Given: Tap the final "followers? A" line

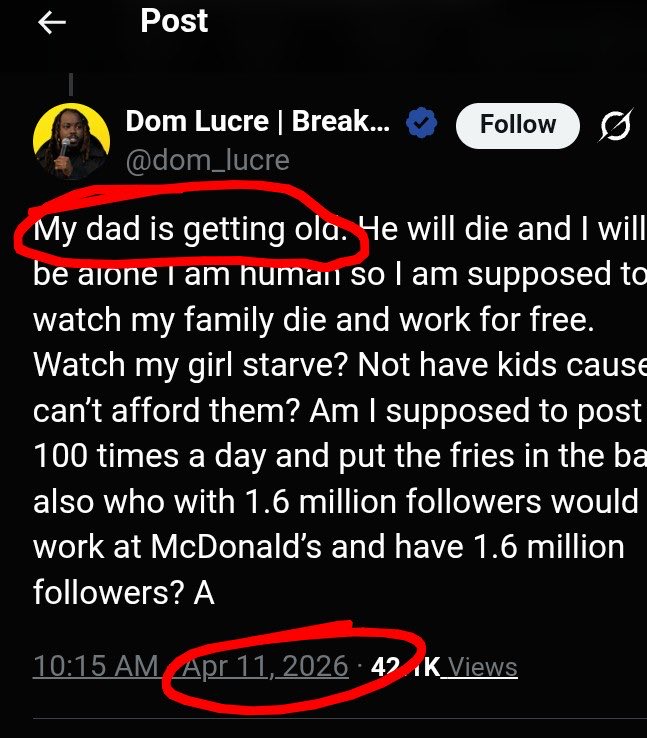Looking at the screenshot, I should [x=124, y=592].
